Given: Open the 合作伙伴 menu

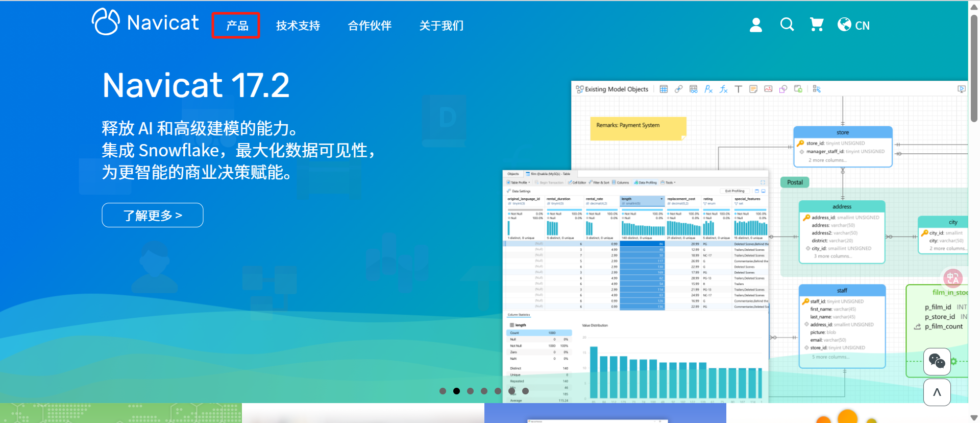Looking at the screenshot, I should [370, 26].
